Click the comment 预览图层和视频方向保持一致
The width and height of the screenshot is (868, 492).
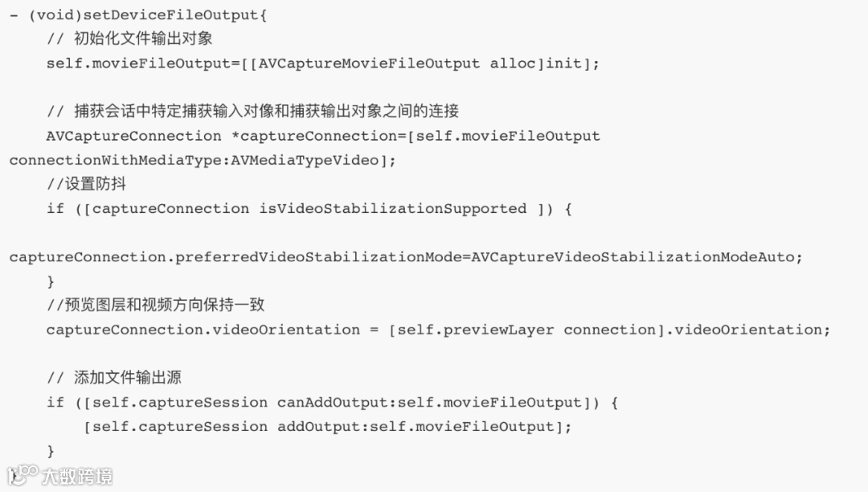pos(156,305)
